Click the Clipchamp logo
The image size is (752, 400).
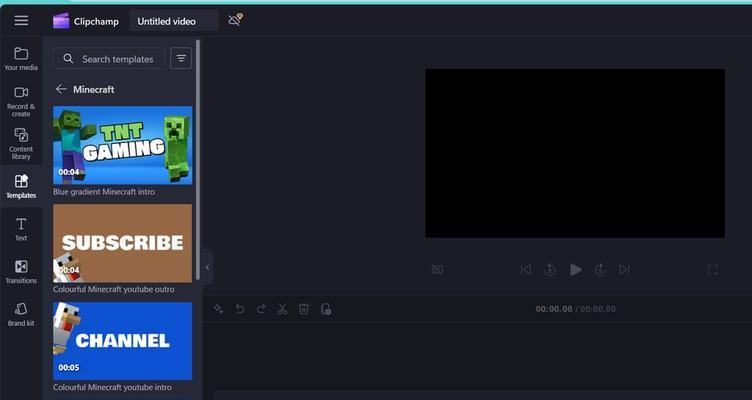pos(61,21)
